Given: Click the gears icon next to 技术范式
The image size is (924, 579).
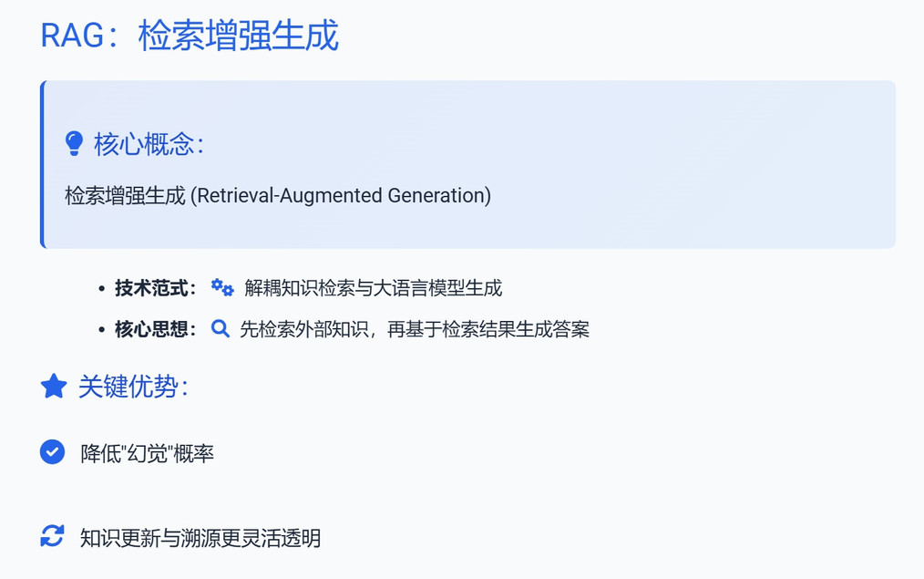Looking at the screenshot, I should click(222, 288).
